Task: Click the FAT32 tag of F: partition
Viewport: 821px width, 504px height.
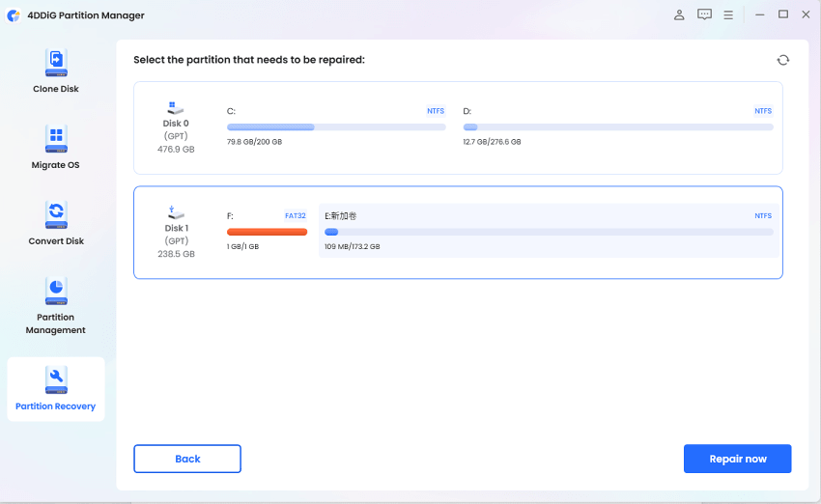Action: (296, 215)
